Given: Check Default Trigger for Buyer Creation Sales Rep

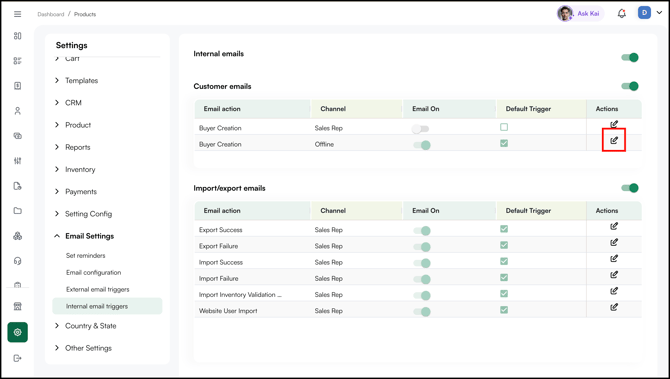Looking at the screenshot, I should (x=504, y=127).
